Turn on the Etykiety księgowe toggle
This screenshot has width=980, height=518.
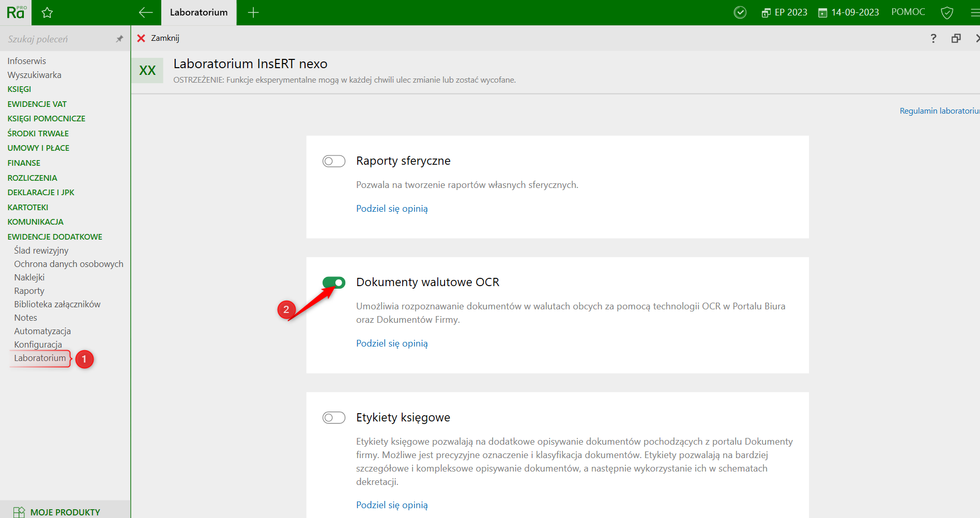point(334,417)
